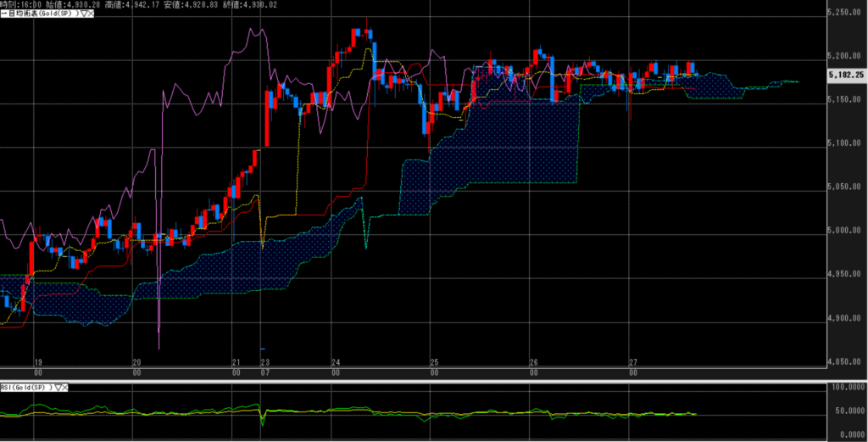Click the 5,250.00 price axis label
Screen dimensions: 868x442
846,13
